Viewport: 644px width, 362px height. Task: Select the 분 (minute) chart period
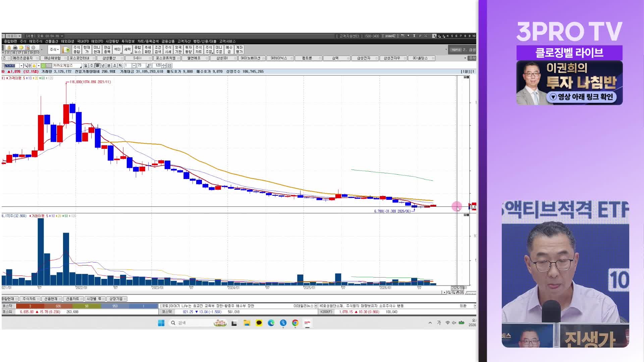[x=109, y=65]
